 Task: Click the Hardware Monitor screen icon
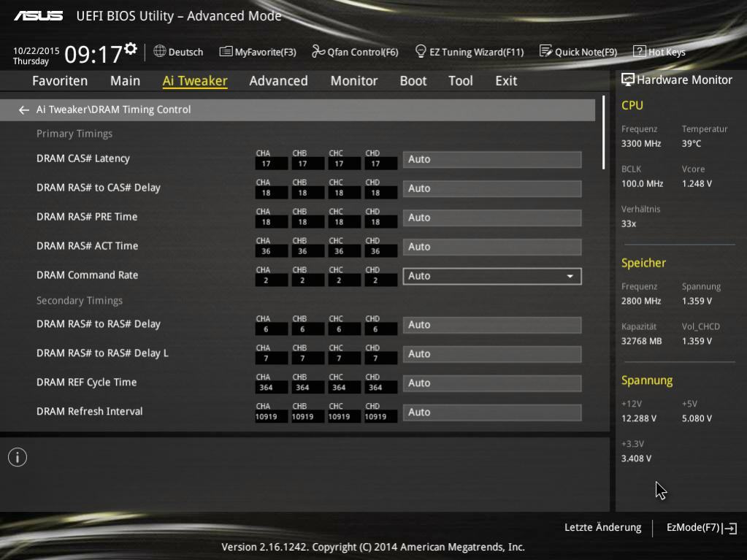click(x=628, y=80)
